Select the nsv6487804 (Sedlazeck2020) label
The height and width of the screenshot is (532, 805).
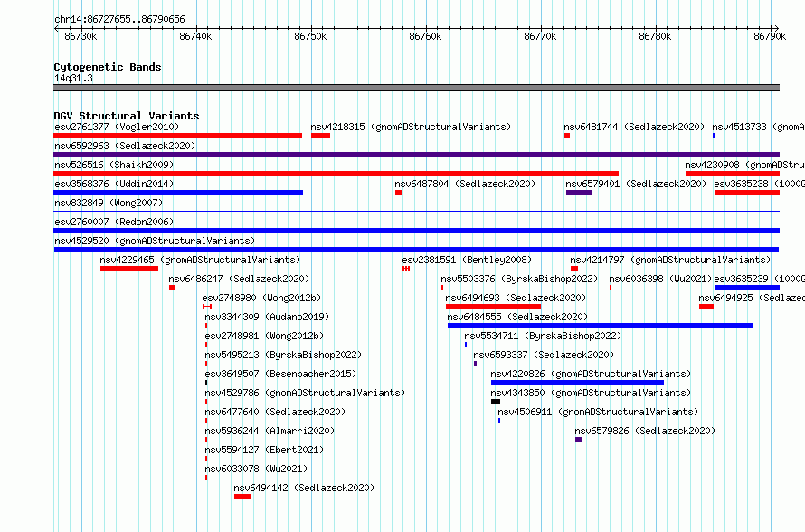click(465, 184)
